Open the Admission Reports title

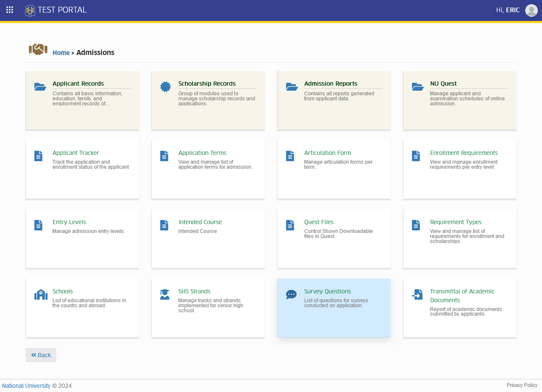click(x=331, y=84)
